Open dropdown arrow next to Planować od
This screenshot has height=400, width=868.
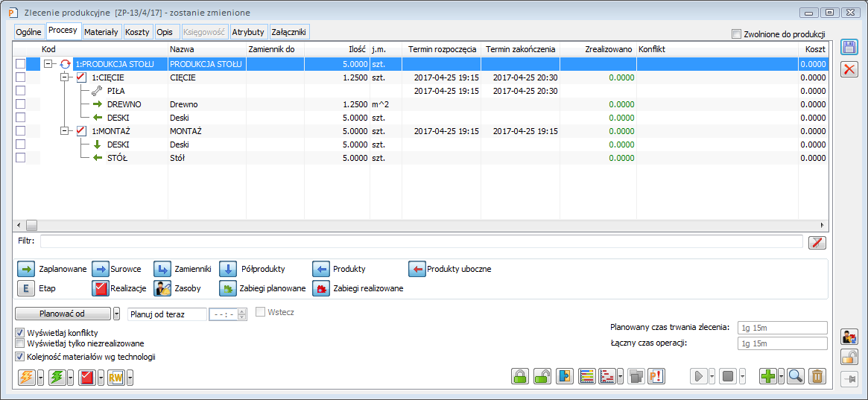[x=117, y=314]
